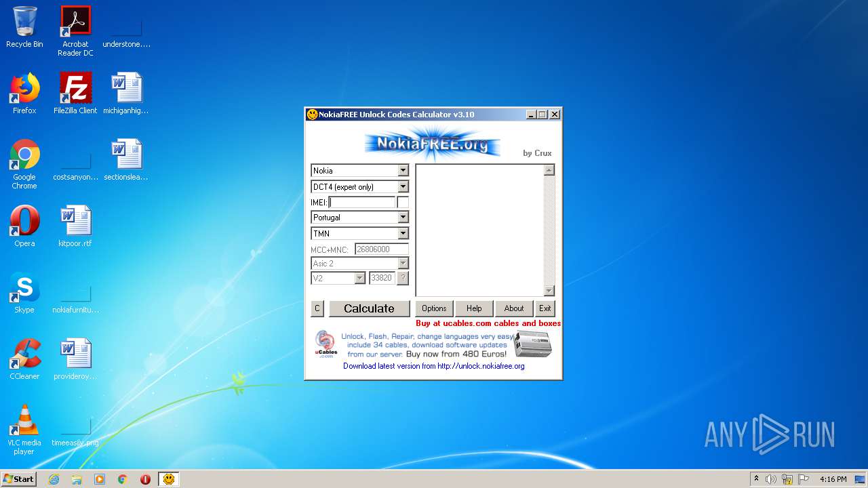This screenshot has height=488, width=868.
Task: Launch CCleaner desktop shortcut
Action: [x=24, y=359]
